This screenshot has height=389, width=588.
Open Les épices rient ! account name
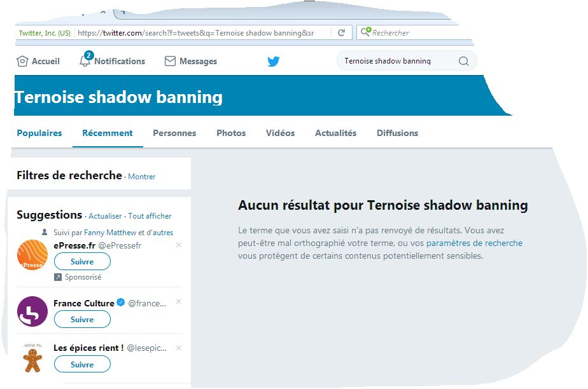88,348
